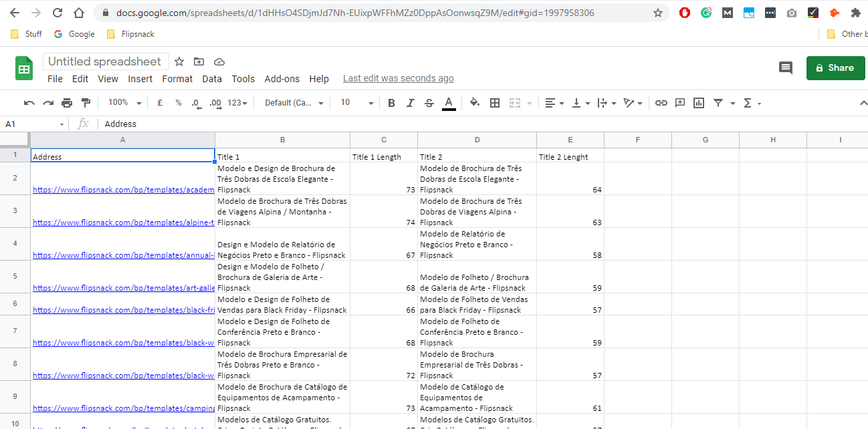Open the zoom 100% dropdown
Screen dimensions: 868x429
[124, 103]
